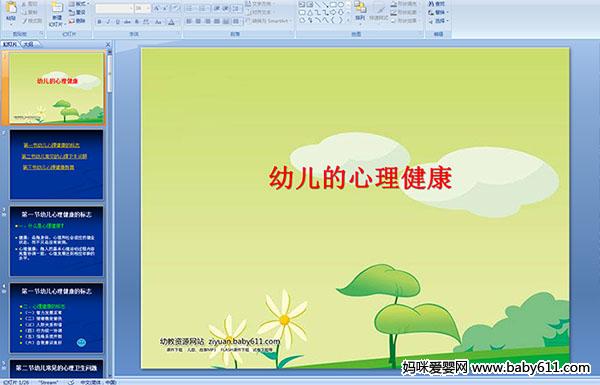Select the oval shape in gallery
This screenshot has height=385, width=600.
(341, 5)
